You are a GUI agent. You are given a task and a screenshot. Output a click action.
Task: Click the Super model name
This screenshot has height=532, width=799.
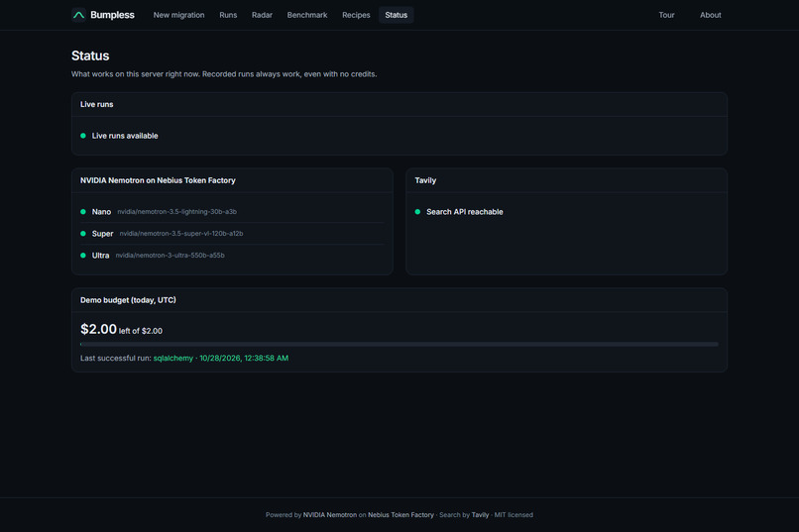[x=102, y=234]
